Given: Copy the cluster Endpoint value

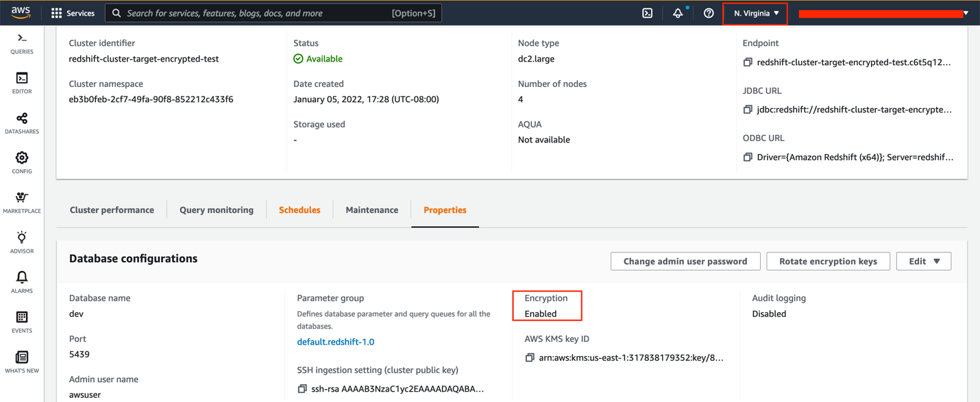Looking at the screenshot, I should [x=748, y=62].
